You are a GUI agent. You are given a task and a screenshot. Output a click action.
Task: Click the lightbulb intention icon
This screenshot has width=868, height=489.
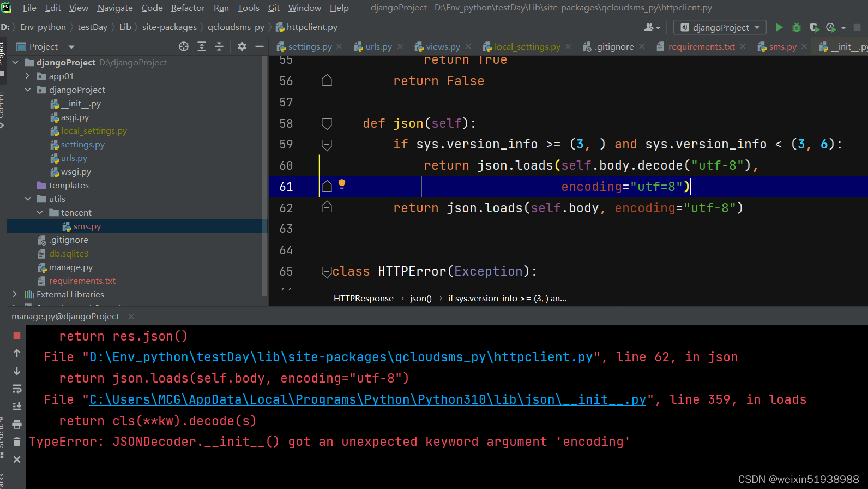(342, 184)
